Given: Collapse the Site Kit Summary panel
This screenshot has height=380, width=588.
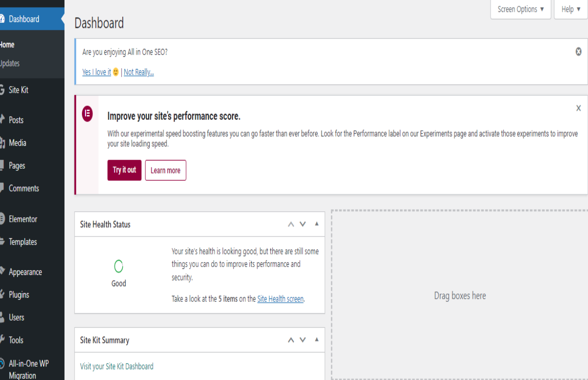Looking at the screenshot, I should click(x=317, y=340).
